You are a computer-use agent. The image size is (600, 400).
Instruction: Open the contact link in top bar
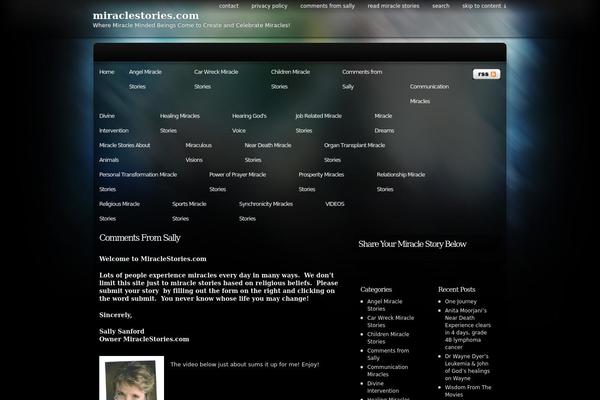coord(228,6)
